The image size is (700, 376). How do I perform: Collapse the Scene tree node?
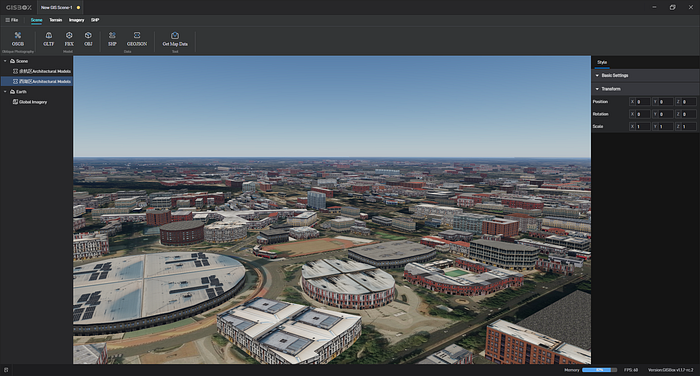point(5,61)
